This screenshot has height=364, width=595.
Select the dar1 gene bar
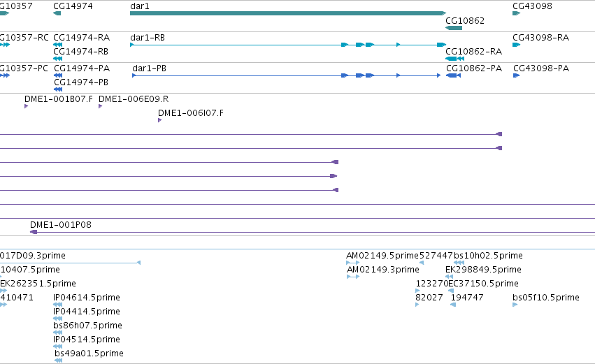click(x=288, y=13)
